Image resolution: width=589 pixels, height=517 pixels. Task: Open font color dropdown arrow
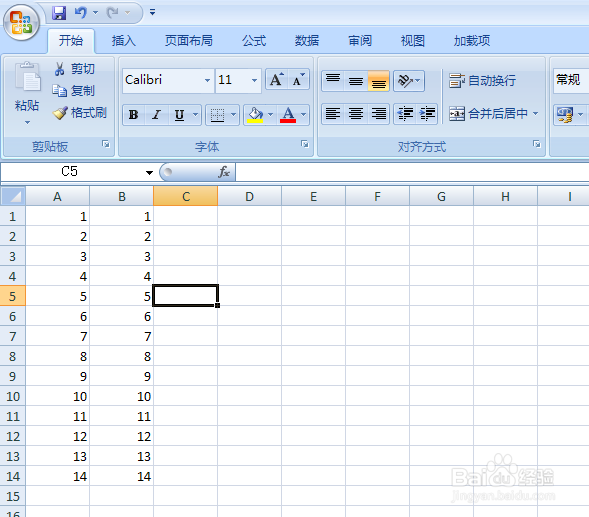(304, 115)
